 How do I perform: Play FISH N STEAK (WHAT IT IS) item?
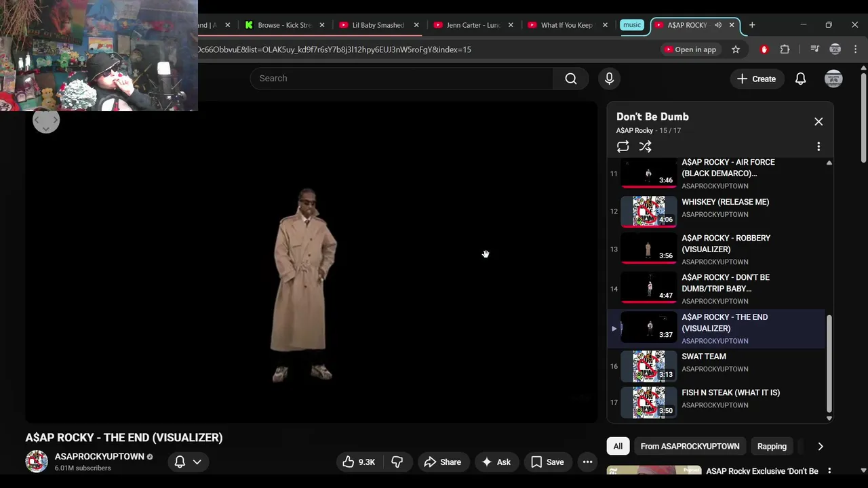pos(716,403)
